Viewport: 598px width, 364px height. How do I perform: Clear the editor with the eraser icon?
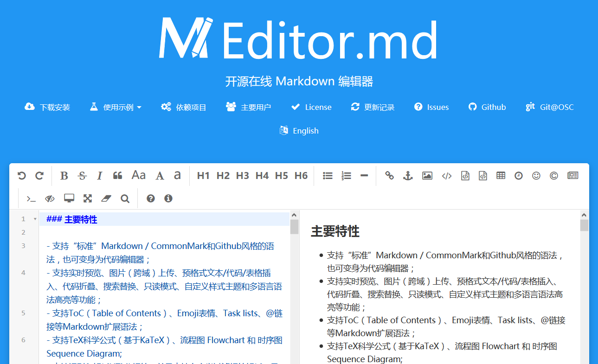coord(106,198)
